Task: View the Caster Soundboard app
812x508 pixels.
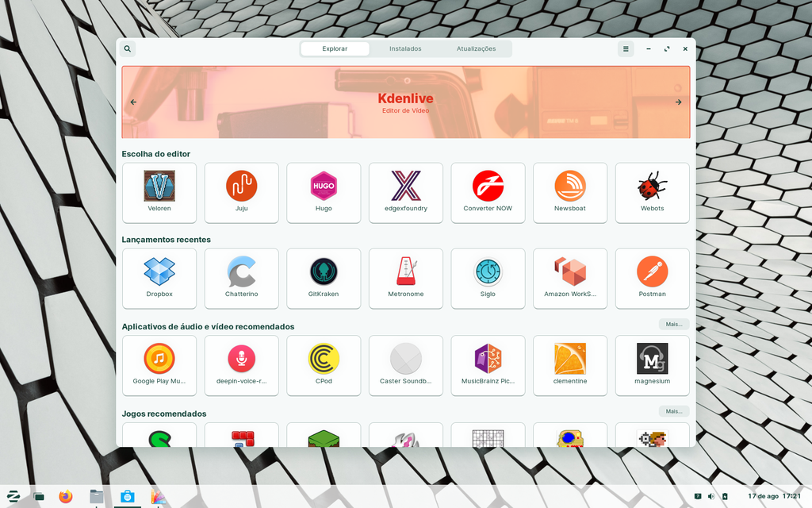Action: 406,365
